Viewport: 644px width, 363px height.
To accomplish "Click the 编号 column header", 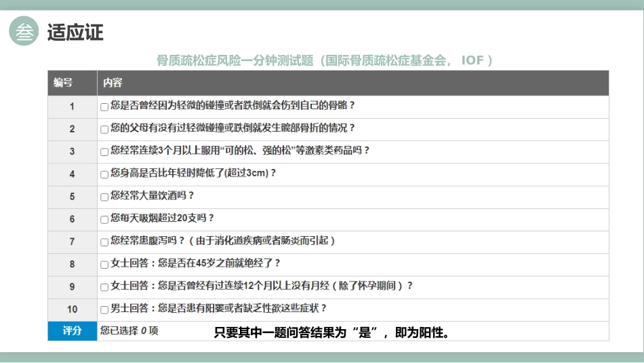I will click(x=73, y=83).
